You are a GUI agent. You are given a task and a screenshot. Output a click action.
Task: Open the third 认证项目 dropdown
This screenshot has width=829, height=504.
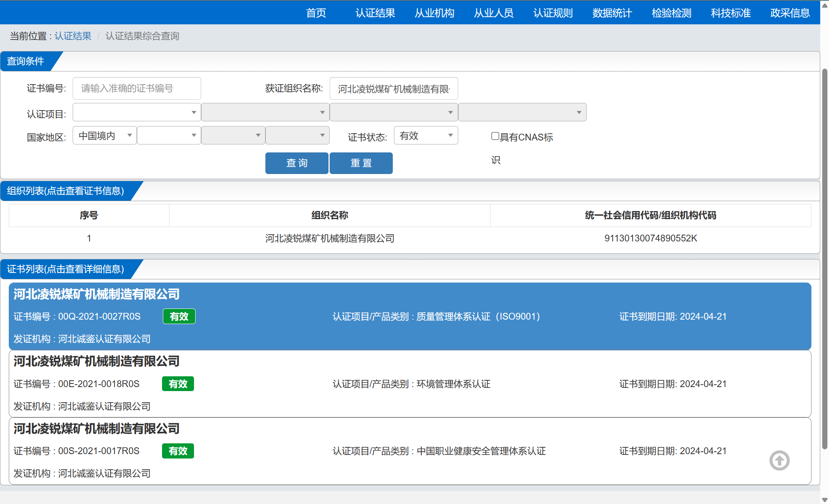point(394,113)
